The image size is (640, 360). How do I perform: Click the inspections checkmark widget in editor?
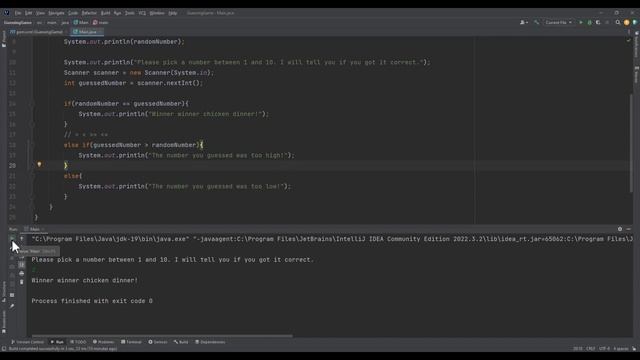(628, 40)
